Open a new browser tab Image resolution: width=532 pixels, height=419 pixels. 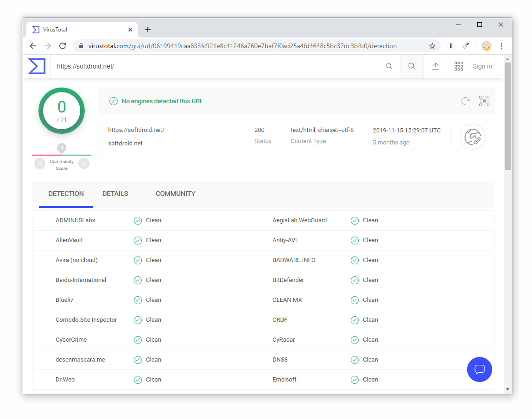pyautogui.click(x=148, y=30)
